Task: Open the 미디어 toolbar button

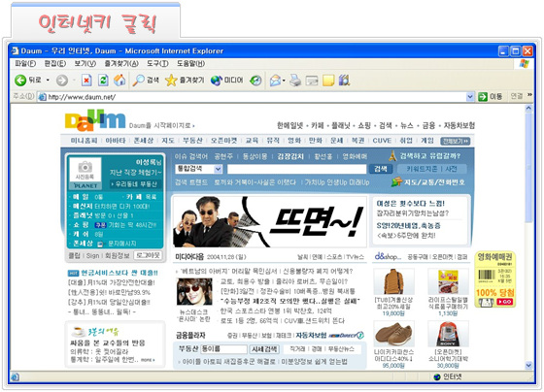Action: pos(227,81)
